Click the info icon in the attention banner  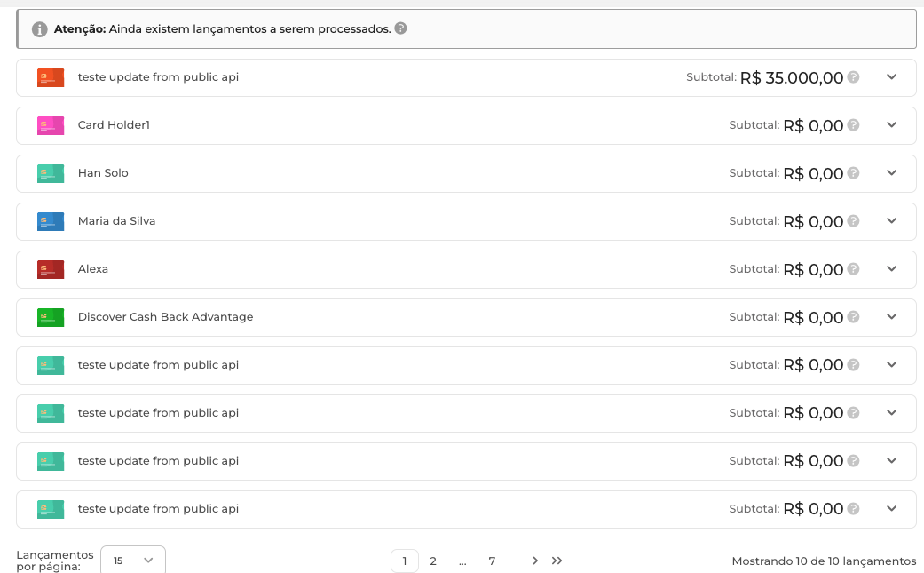40,29
